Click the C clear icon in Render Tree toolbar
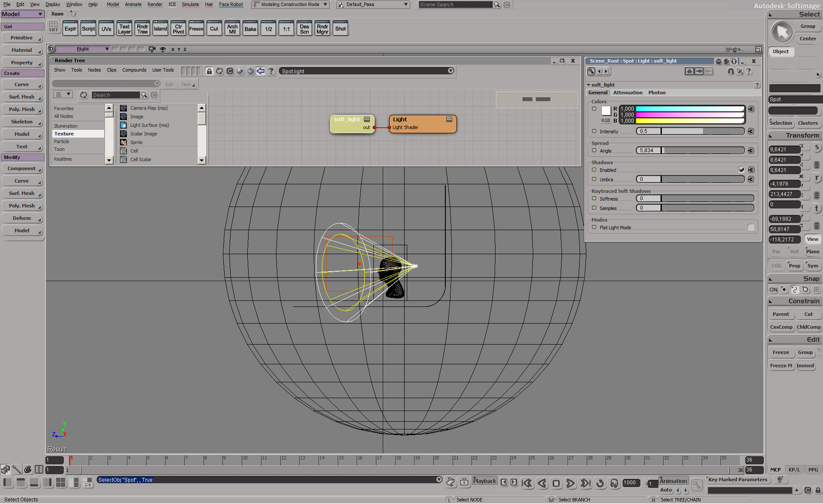This screenshot has width=823, height=504. coord(230,71)
